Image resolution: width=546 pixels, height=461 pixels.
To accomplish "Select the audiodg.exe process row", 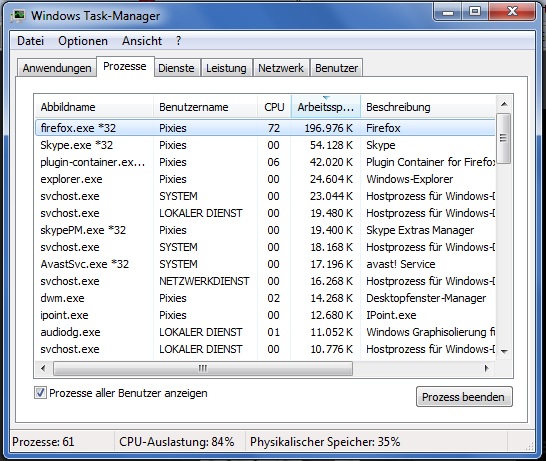I will [265, 332].
